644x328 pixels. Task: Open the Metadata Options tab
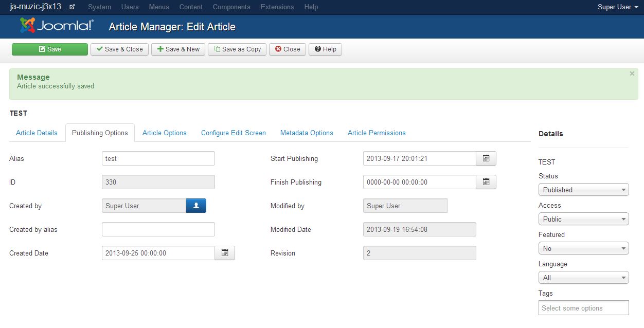point(307,133)
